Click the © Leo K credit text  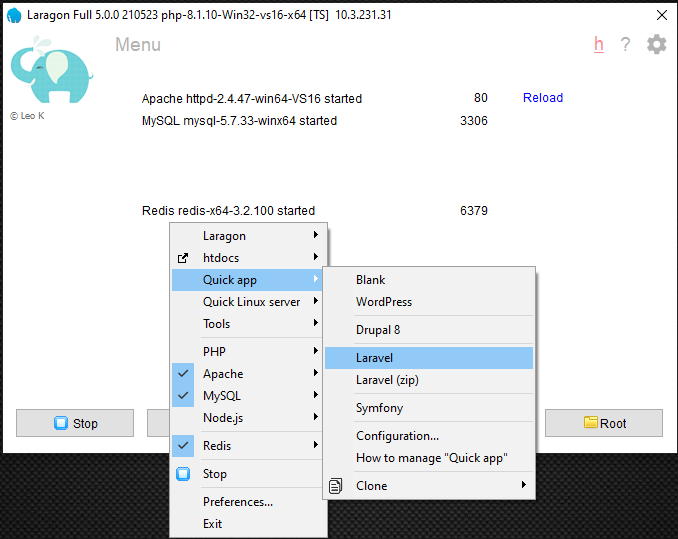point(27,116)
